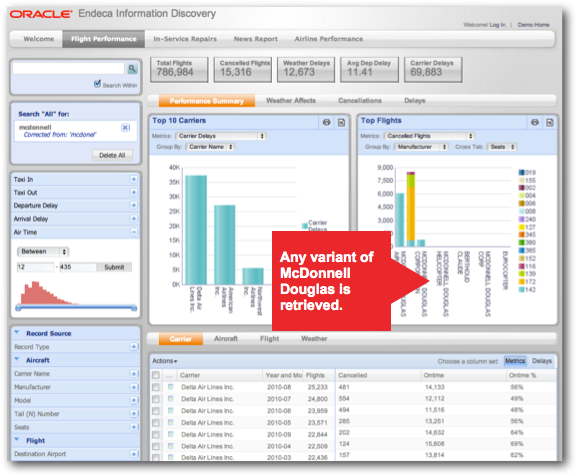Open the Carrier Name group-by dropdown
577x476 pixels.
(210, 147)
